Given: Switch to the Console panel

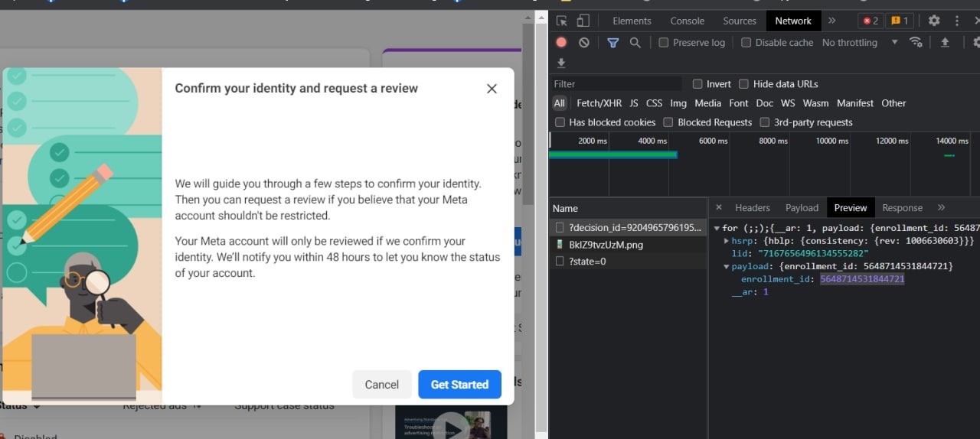Looking at the screenshot, I should coord(688,21).
